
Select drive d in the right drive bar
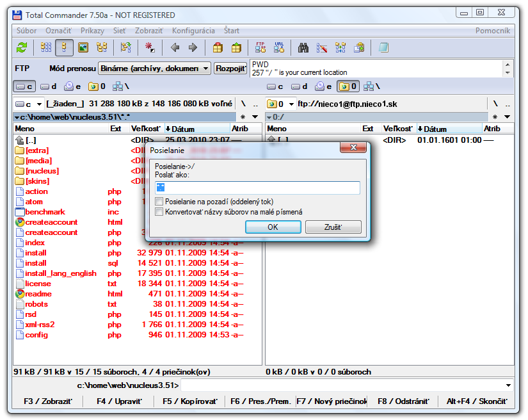(x=300, y=86)
